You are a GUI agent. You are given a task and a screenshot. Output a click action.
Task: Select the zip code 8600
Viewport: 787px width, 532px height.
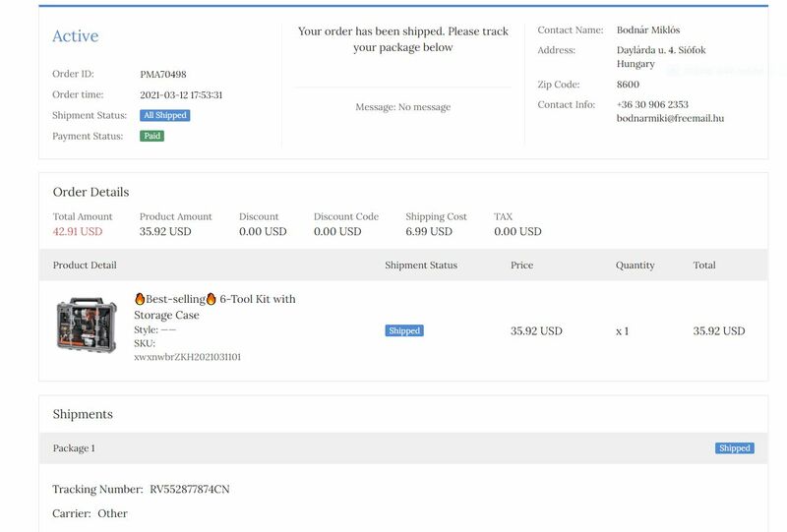click(x=628, y=85)
